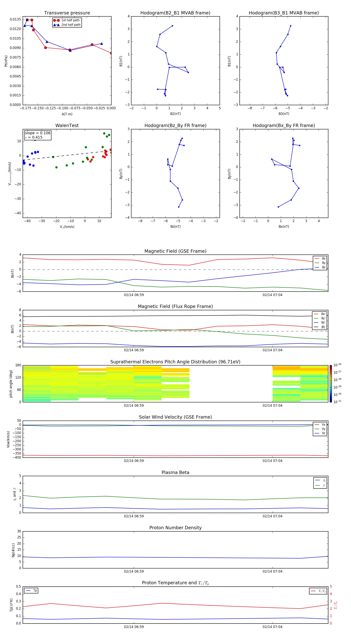Click the "Solar Wind Velocity (GSE Frame)" title
The image size is (351, 644).
click(175, 417)
